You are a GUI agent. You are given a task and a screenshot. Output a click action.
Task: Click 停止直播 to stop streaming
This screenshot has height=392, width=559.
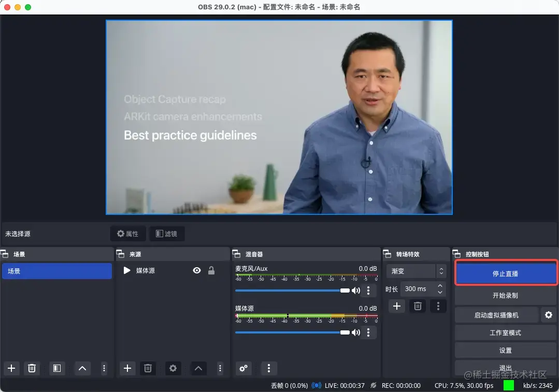pos(505,272)
